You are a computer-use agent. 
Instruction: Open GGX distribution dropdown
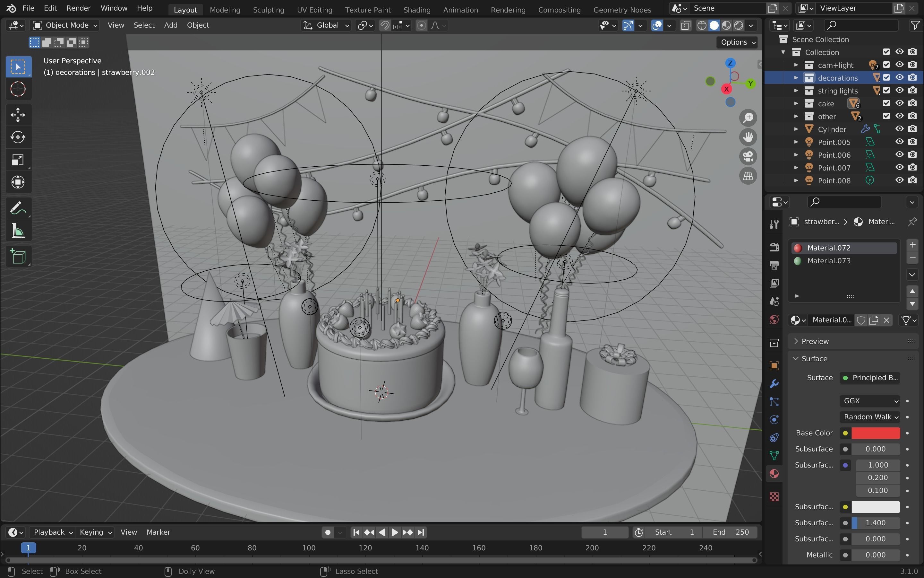tap(870, 401)
